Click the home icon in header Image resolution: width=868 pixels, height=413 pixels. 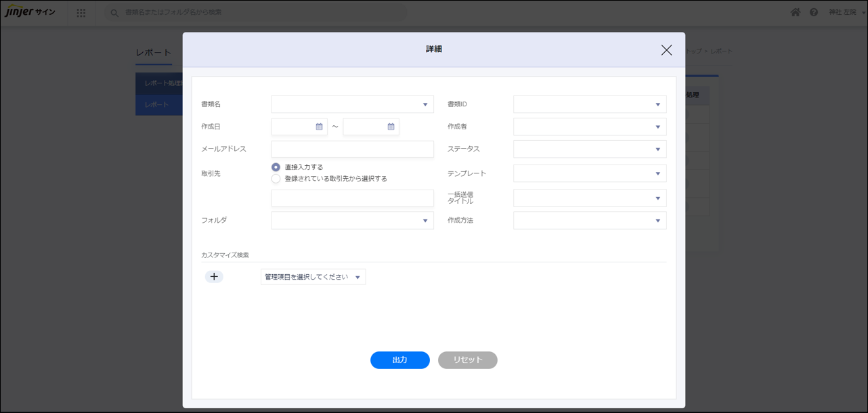796,12
